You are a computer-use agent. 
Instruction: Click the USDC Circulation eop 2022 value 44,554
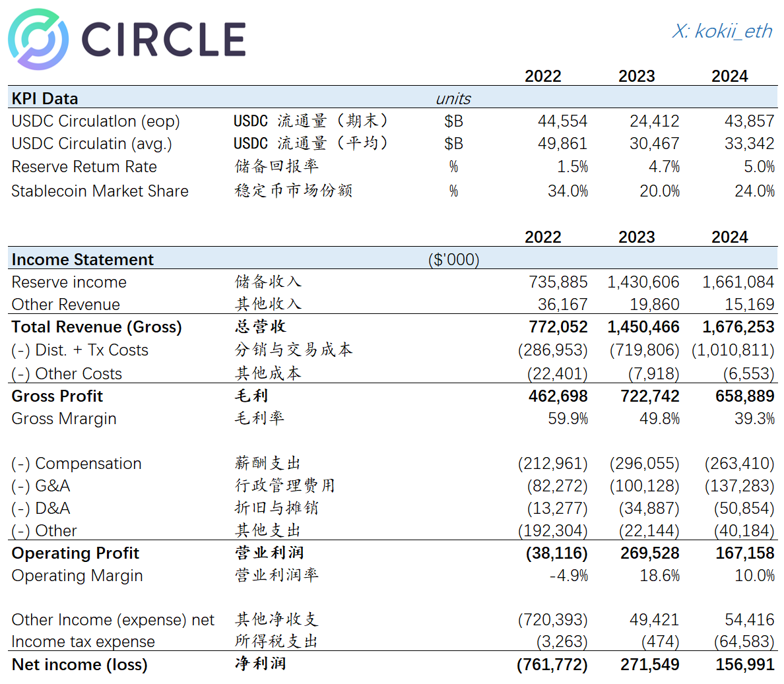coord(562,121)
